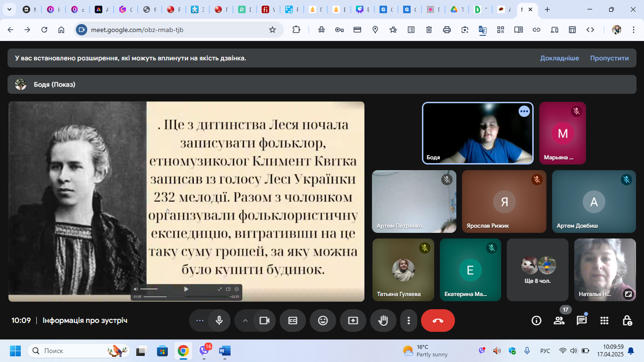Reload the Meet page
644x362 pixels.
44,30
